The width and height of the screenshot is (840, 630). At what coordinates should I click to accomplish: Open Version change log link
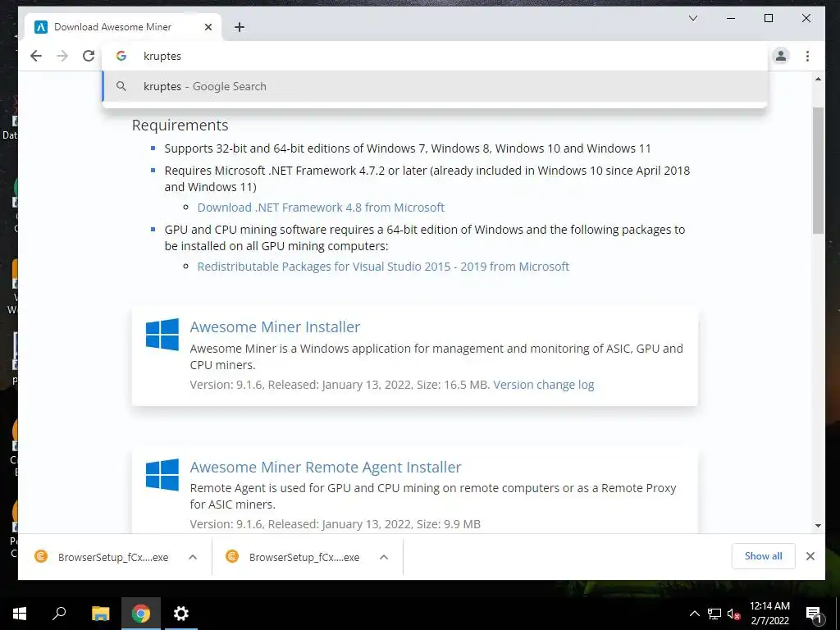[543, 385]
